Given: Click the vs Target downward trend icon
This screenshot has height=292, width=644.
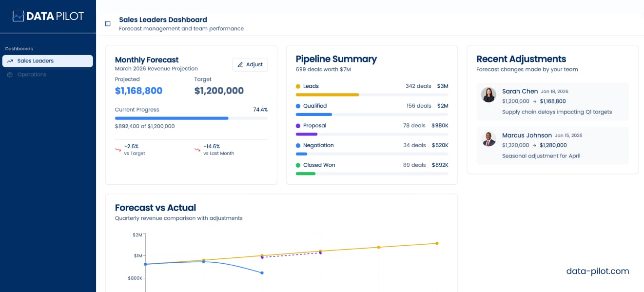Looking at the screenshot, I should coord(118,150).
